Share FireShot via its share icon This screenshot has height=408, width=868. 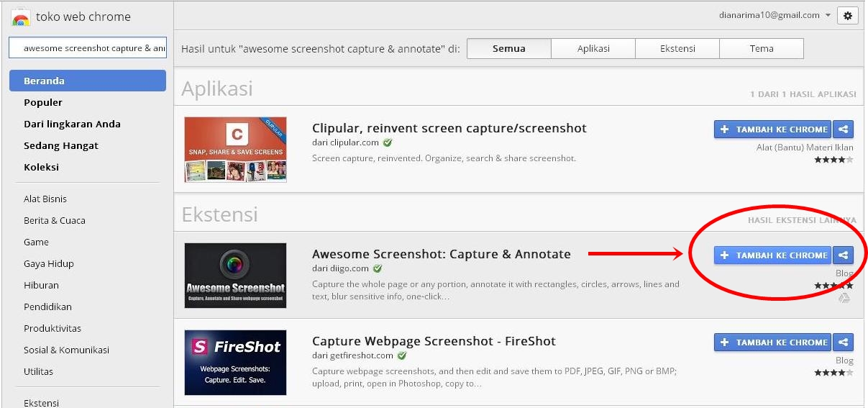[x=844, y=343]
